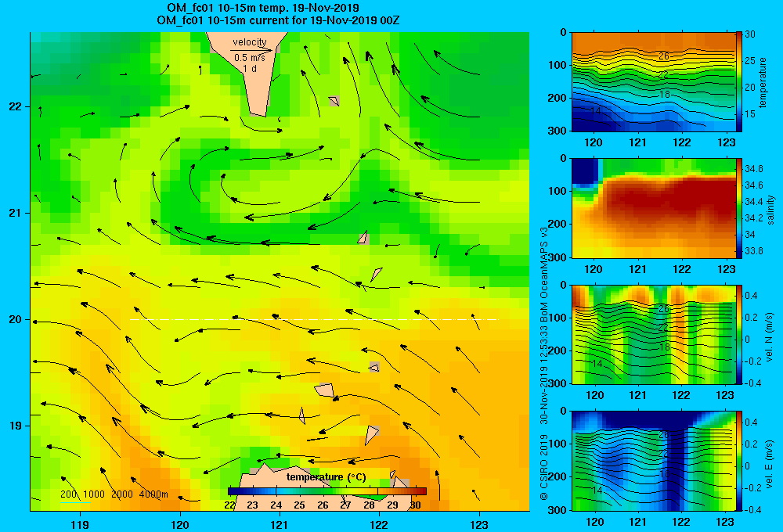Click longitude label 119 below the main map

80,524
